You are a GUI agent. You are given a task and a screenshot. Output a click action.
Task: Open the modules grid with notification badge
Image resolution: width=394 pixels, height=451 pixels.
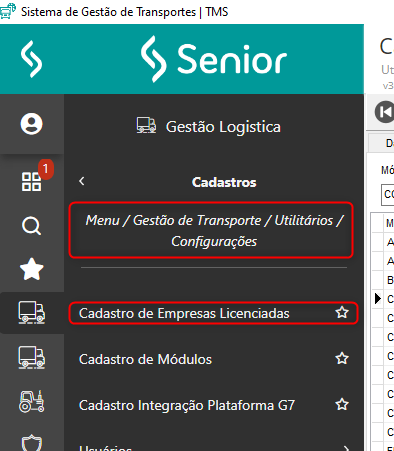pyautogui.click(x=32, y=182)
